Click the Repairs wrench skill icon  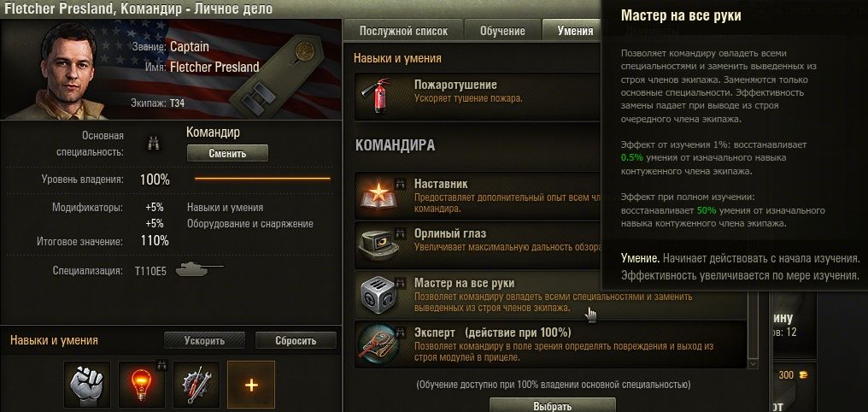[x=196, y=385]
